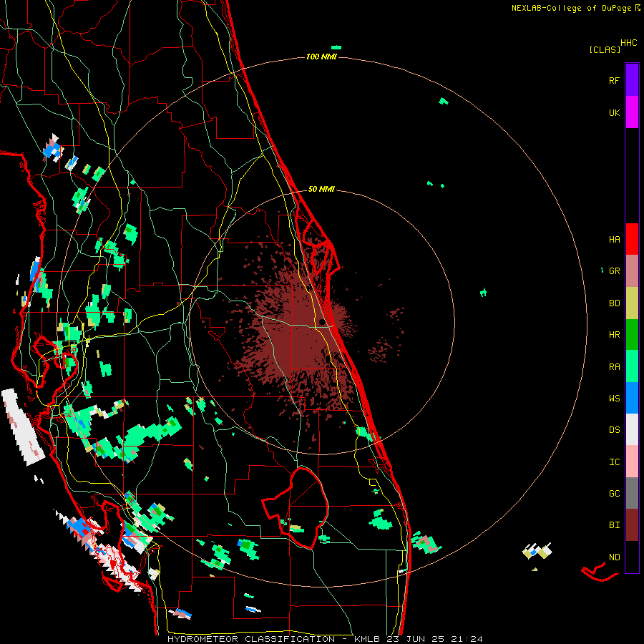This screenshot has width=644, height=644.
Task: Click the "KMLB" station identifier
Action: coord(368,639)
